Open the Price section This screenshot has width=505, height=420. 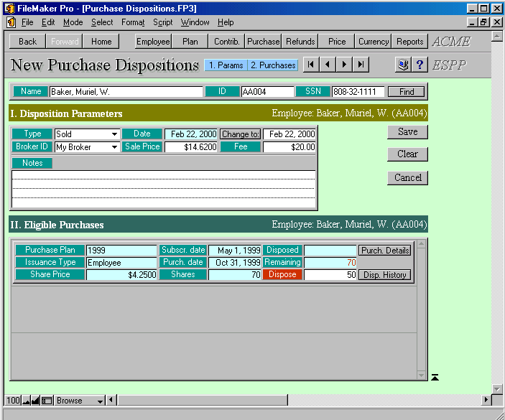point(337,42)
